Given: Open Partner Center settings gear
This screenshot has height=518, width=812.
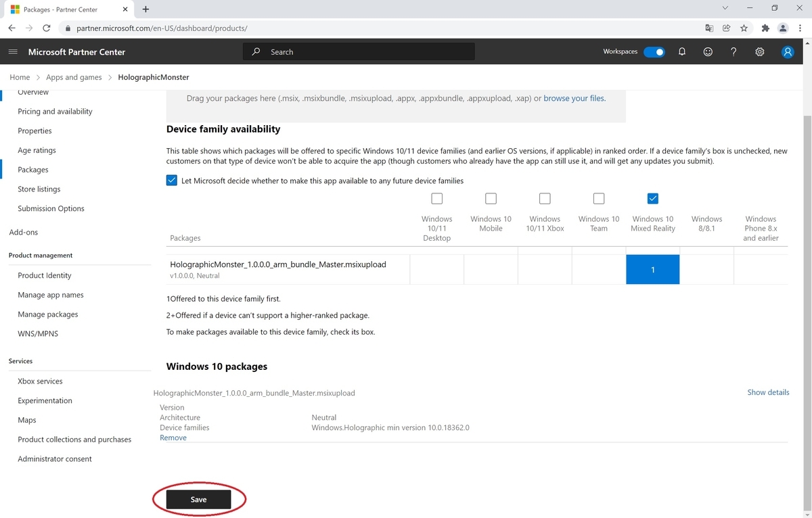Looking at the screenshot, I should pos(760,52).
